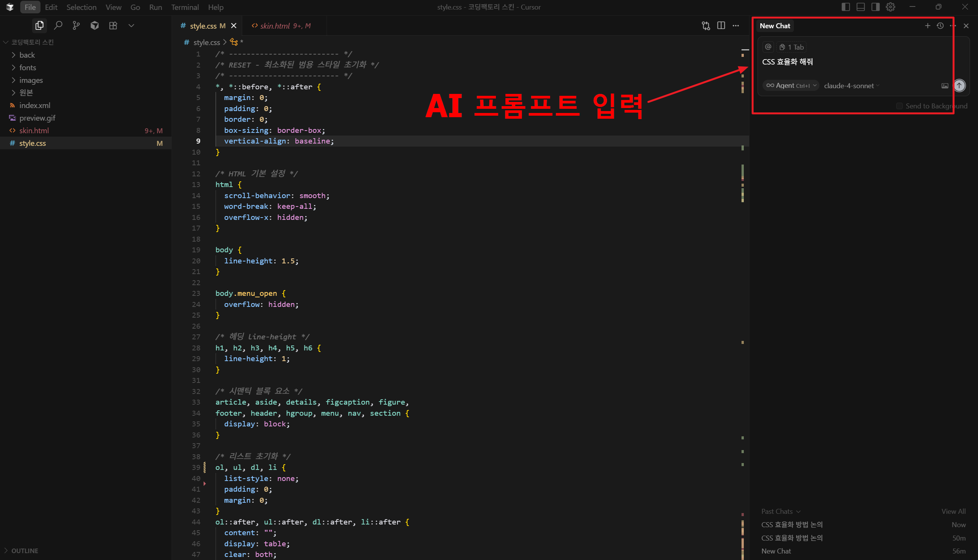Enable the Send to Background checkbox
This screenshot has width=978, height=560.
tap(899, 106)
